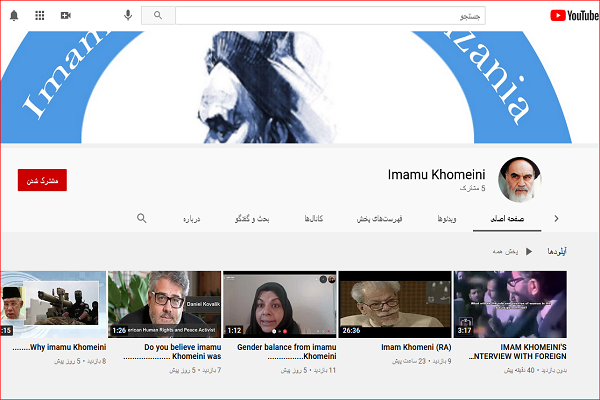Expand tabs with the right chevron arrow
600x400 pixels.
pyautogui.click(x=555, y=218)
